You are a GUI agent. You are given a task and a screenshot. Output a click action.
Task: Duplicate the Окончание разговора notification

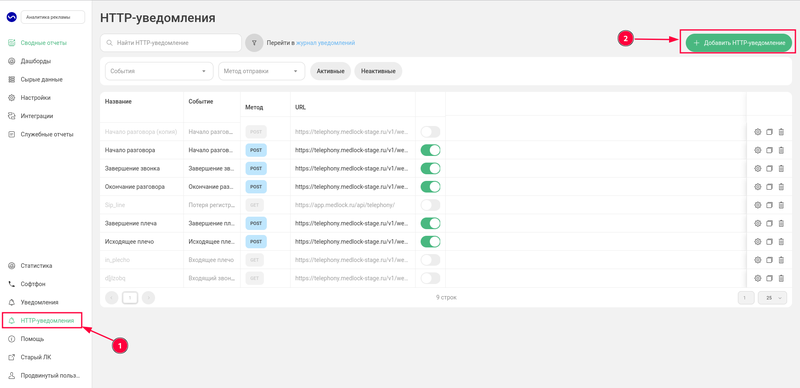[x=770, y=187]
